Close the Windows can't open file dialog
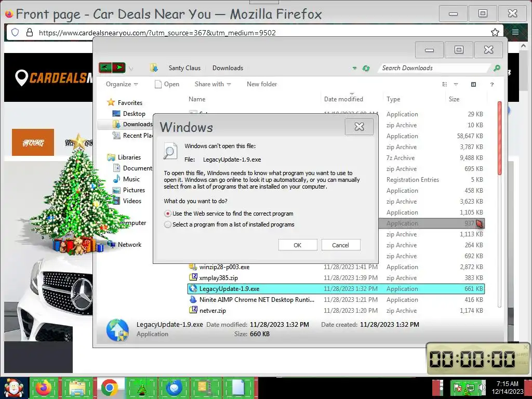The image size is (532, 399). (359, 127)
